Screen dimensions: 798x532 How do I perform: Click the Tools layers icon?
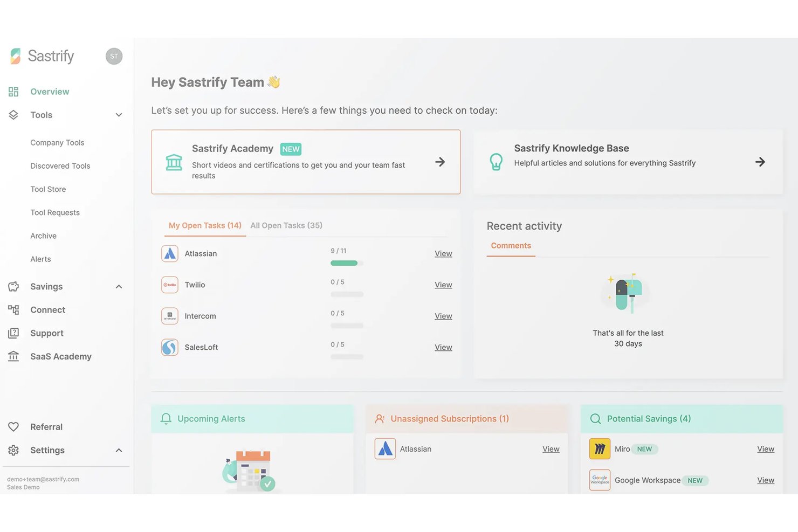click(x=13, y=115)
